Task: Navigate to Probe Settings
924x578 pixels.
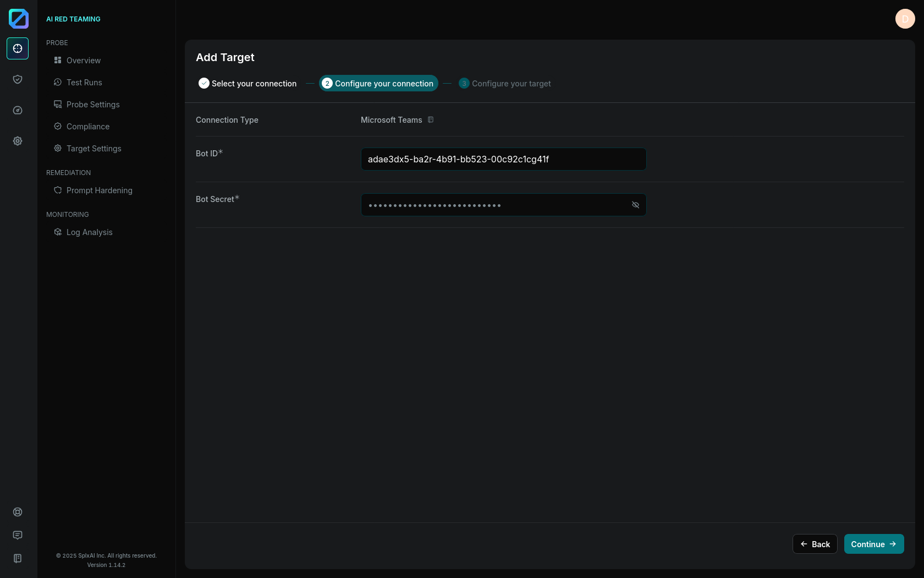Action: (x=93, y=105)
